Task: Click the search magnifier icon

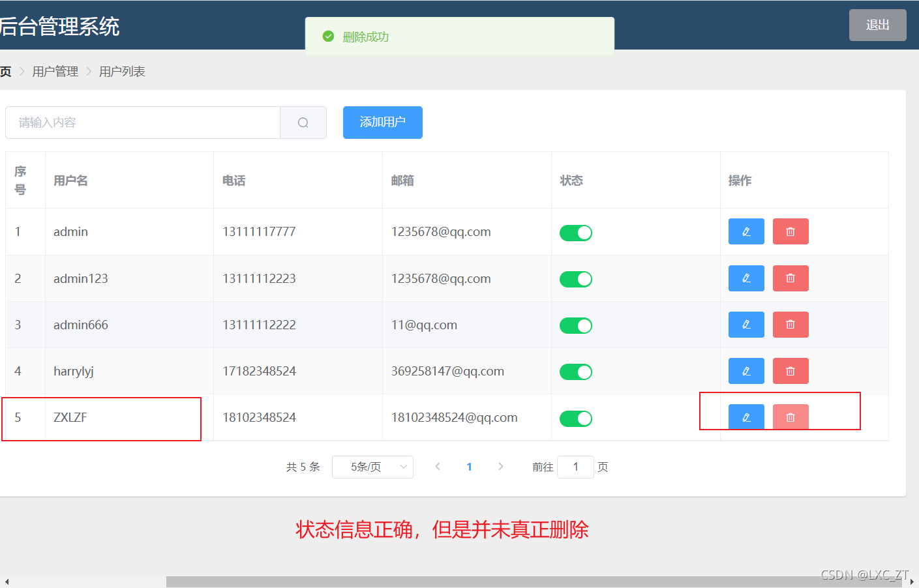Action: tap(303, 123)
